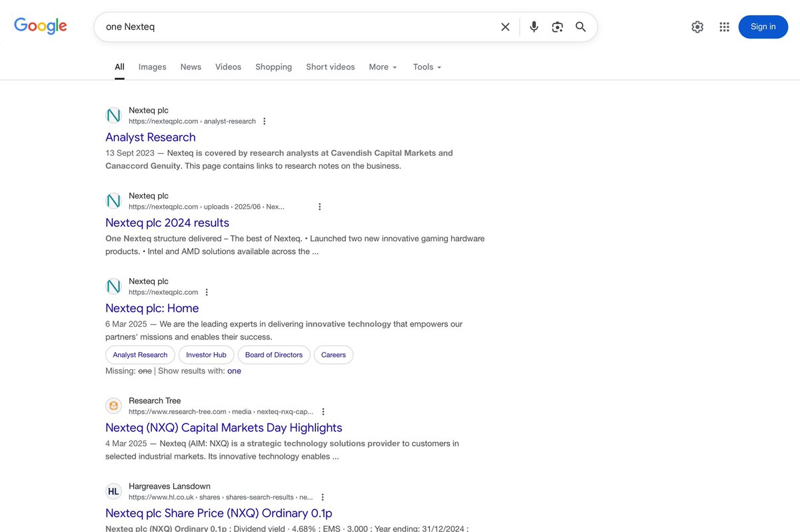This screenshot has width=800, height=532.
Task: Open Nexteq plc 2024 results link
Action: 167,223
